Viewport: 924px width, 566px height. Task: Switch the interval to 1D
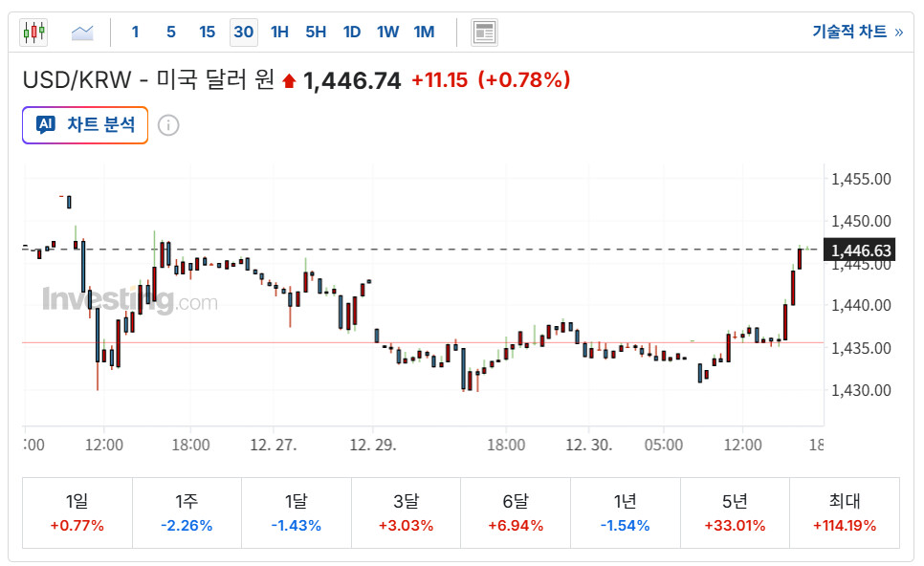tap(351, 32)
